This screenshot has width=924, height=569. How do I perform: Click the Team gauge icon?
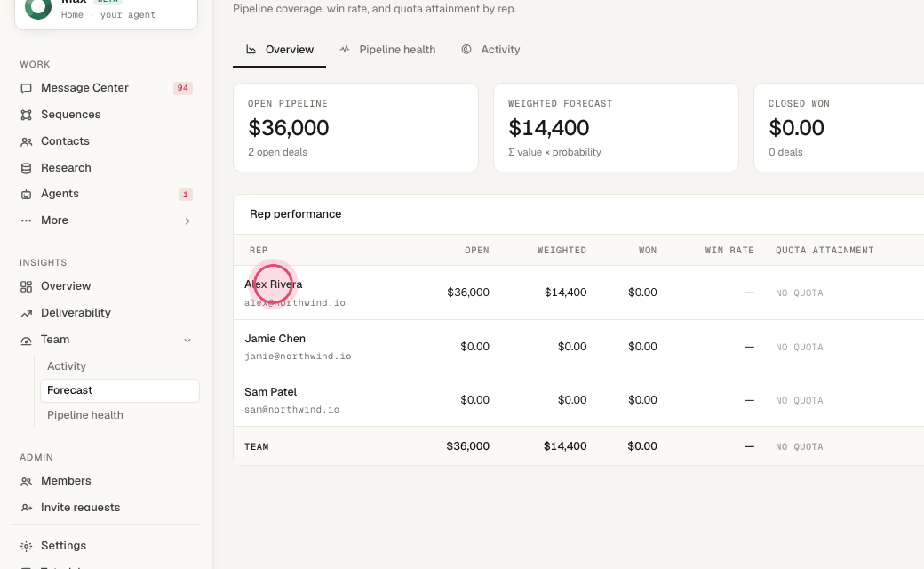coord(26,341)
